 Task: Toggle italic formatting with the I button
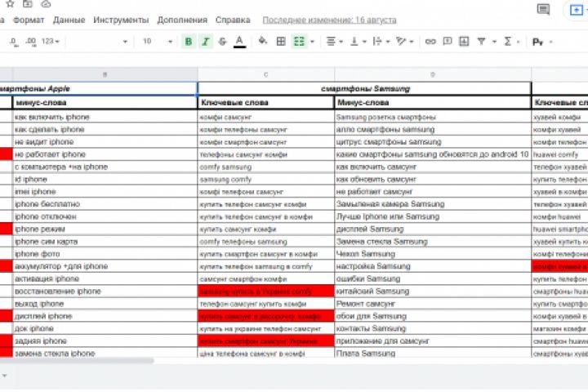coord(206,42)
